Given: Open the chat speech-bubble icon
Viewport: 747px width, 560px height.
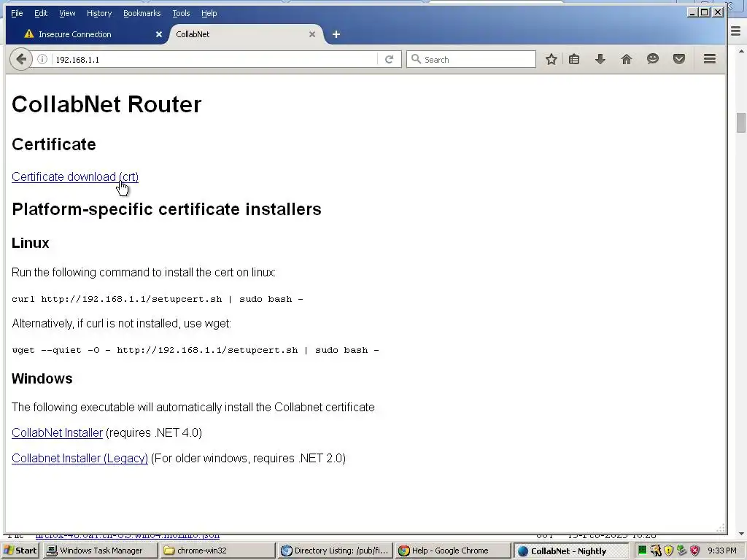Looking at the screenshot, I should (x=653, y=59).
